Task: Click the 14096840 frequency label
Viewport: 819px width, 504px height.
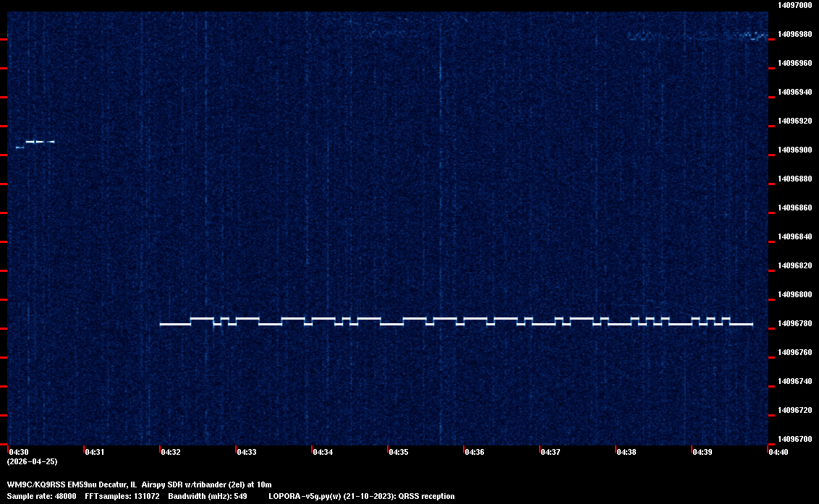Action: [794, 236]
